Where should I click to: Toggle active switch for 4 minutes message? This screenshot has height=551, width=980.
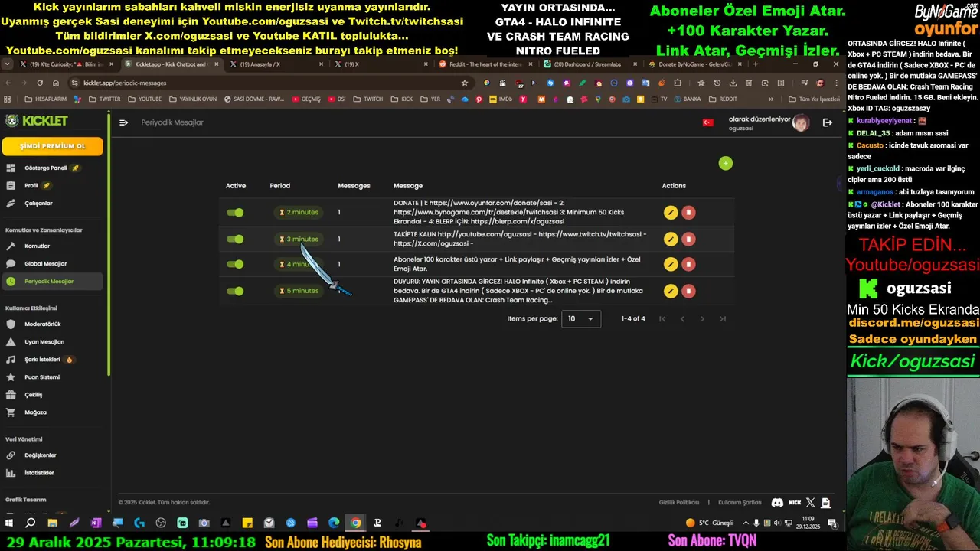point(235,264)
